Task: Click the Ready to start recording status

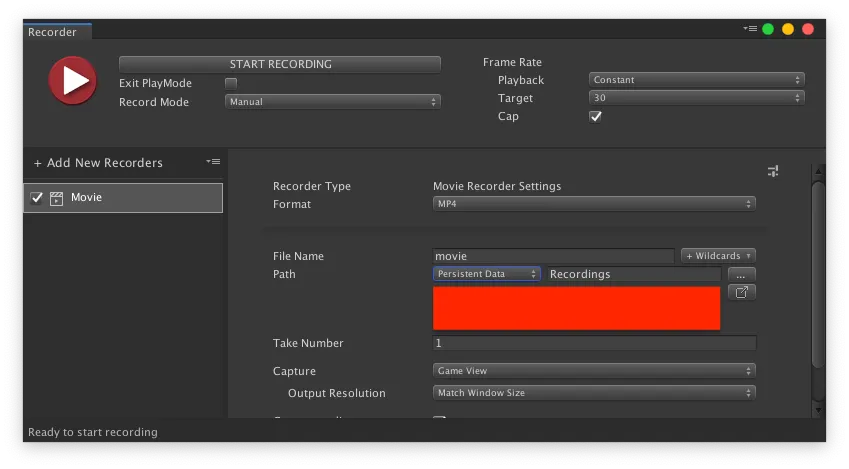Action: 93,432
